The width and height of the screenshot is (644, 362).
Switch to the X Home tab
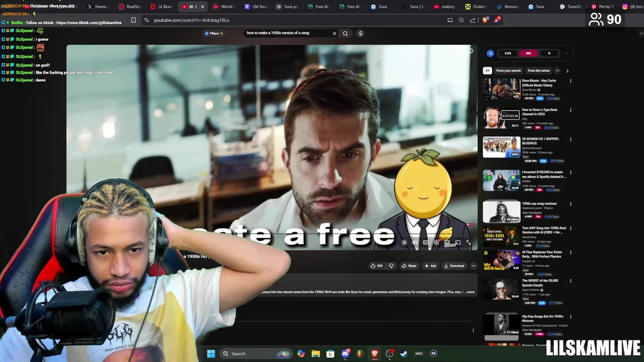97,7
